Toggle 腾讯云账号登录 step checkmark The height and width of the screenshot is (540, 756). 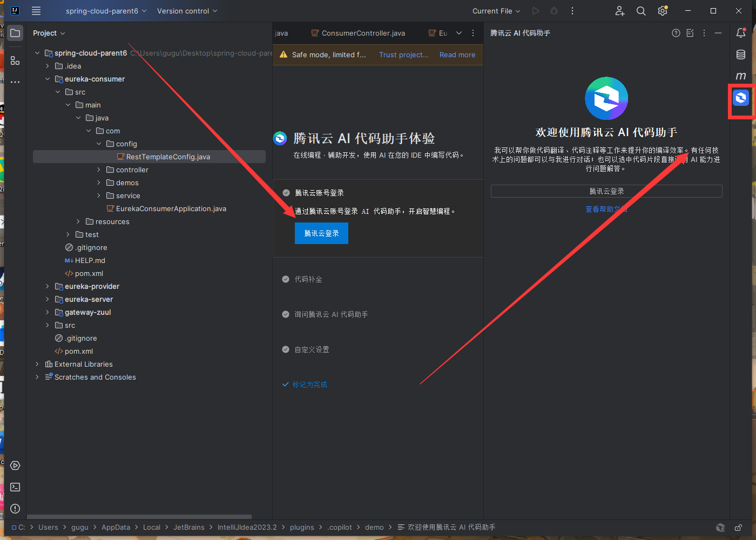pos(286,193)
